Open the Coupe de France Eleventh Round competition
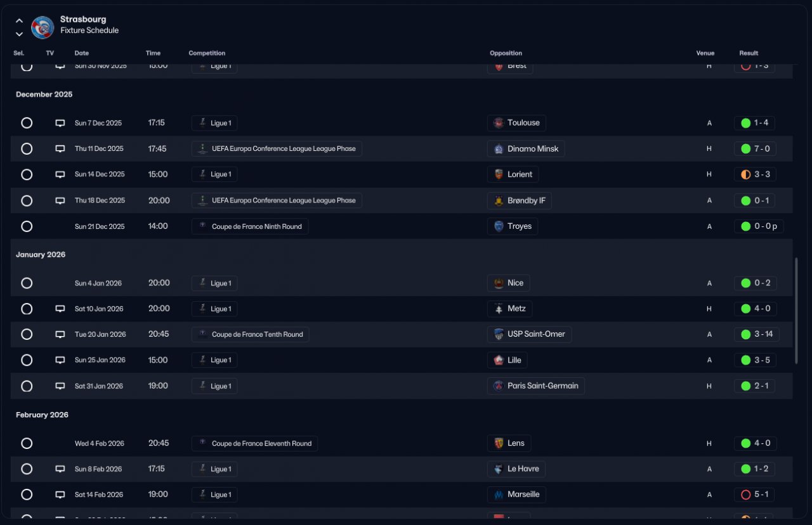The width and height of the screenshot is (812, 525). 254,443
